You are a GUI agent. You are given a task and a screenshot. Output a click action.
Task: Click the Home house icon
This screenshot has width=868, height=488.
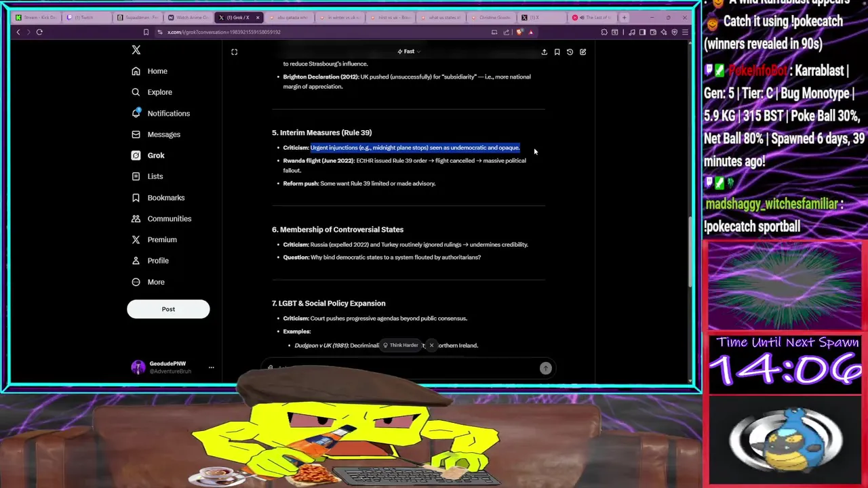[x=136, y=71]
